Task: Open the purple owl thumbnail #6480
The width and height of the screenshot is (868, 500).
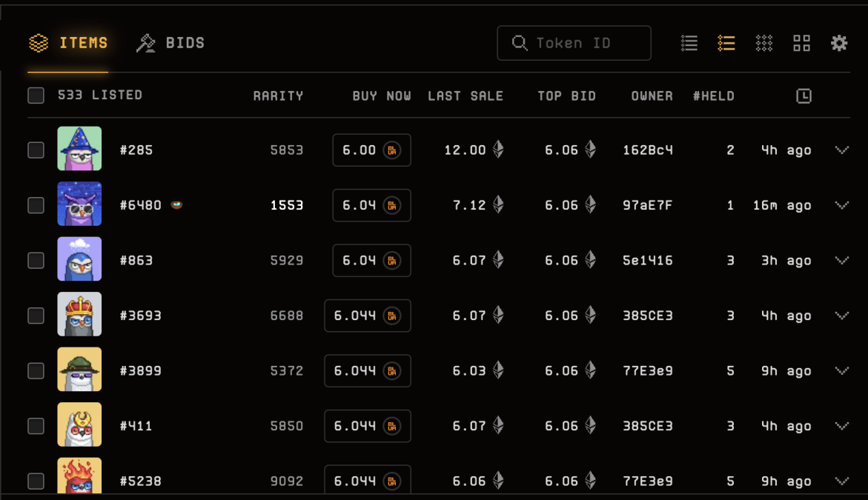Action: (x=79, y=204)
